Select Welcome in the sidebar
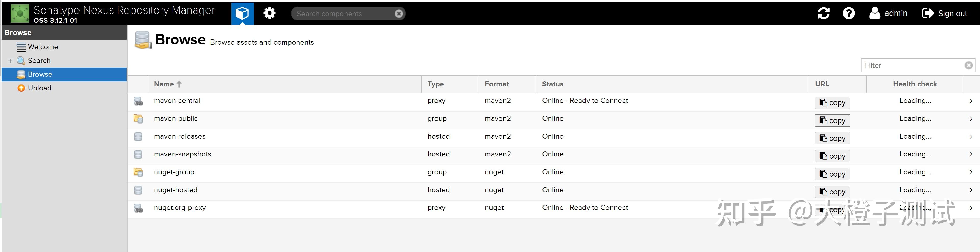This screenshot has height=252, width=980. pyautogui.click(x=43, y=47)
